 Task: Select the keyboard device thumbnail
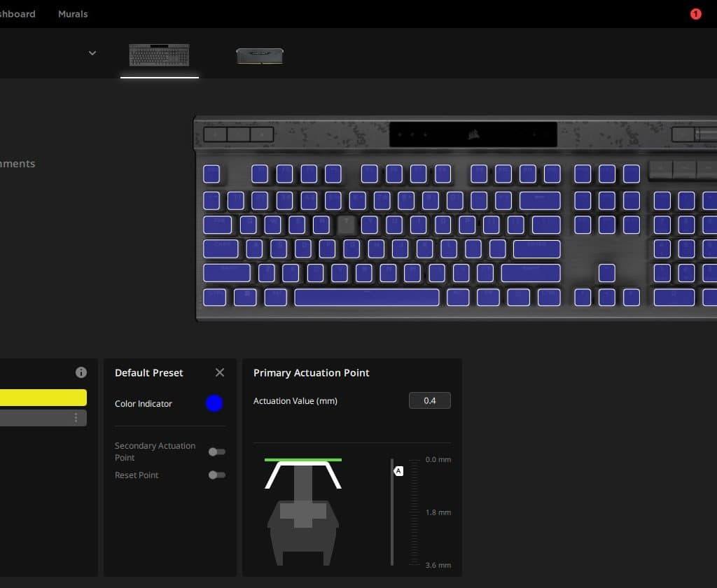click(159, 55)
